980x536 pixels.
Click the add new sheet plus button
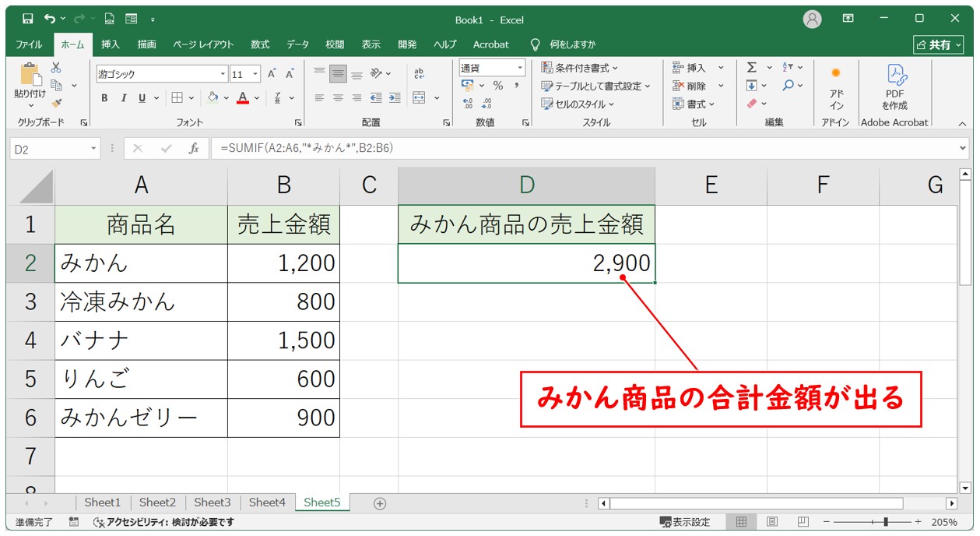380,503
